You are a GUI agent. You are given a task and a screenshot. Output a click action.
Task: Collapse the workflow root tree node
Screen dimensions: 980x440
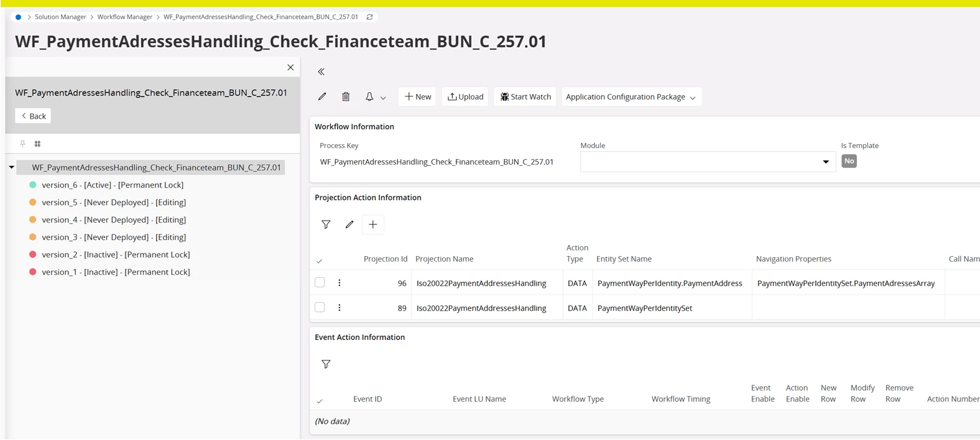click(11, 167)
